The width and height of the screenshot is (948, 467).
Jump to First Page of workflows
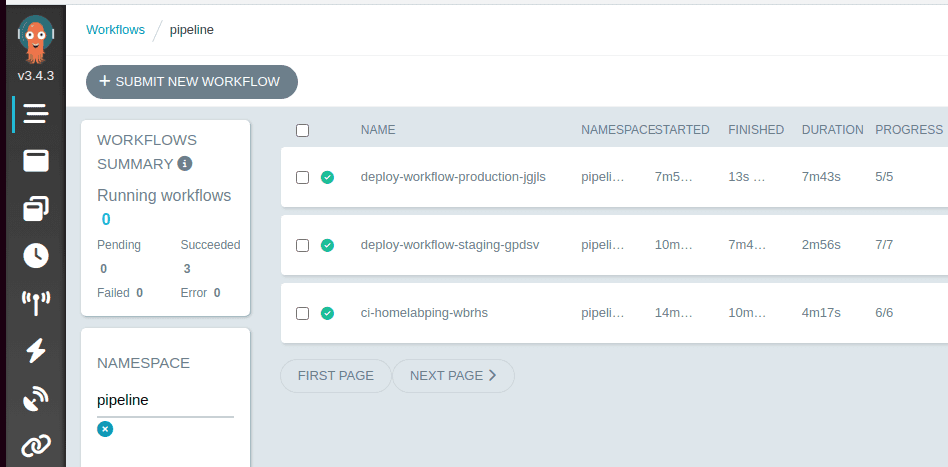coord(336,376)
